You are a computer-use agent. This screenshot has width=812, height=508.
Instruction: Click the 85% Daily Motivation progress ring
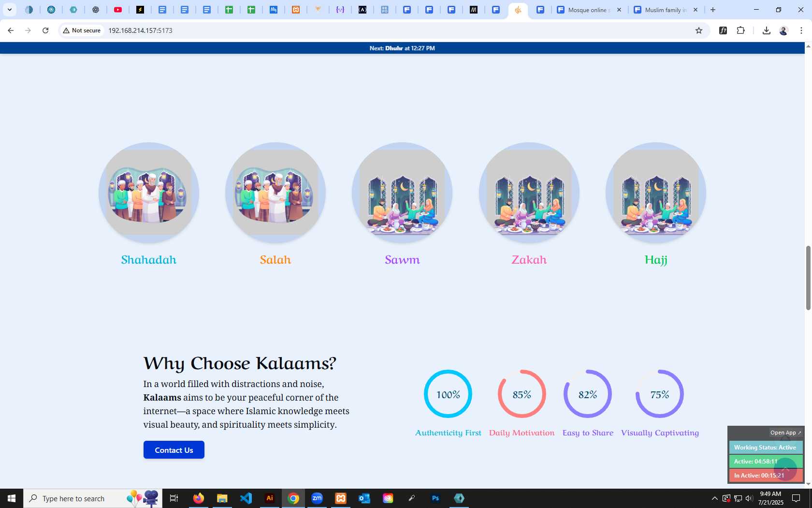(522, 394)
